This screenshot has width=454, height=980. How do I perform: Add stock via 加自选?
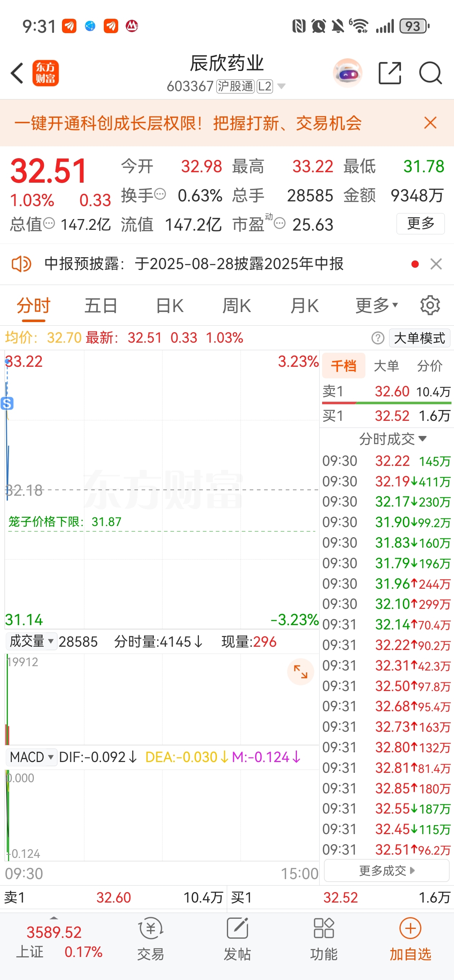(x=410, y=940)
